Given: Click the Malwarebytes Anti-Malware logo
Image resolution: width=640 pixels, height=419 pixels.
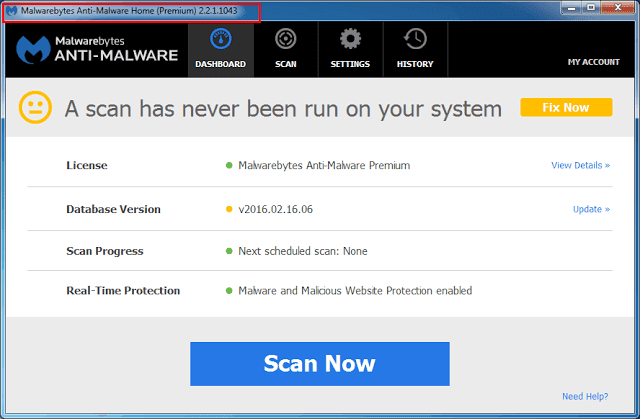Looking at the screenshot, I should click(x=97, y=49).
